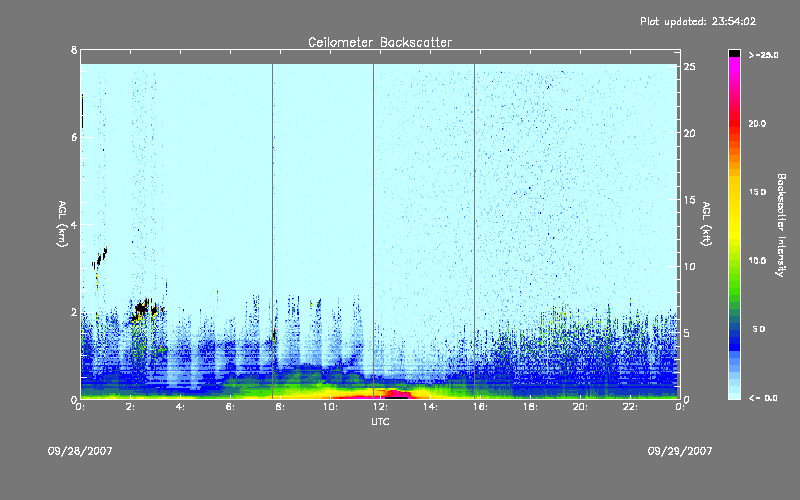Image resolution: width=800 pixels, height=500 pixels.
Task: Click the "4" km tick label on AGL (km) axis
Action: click(74, 224)
